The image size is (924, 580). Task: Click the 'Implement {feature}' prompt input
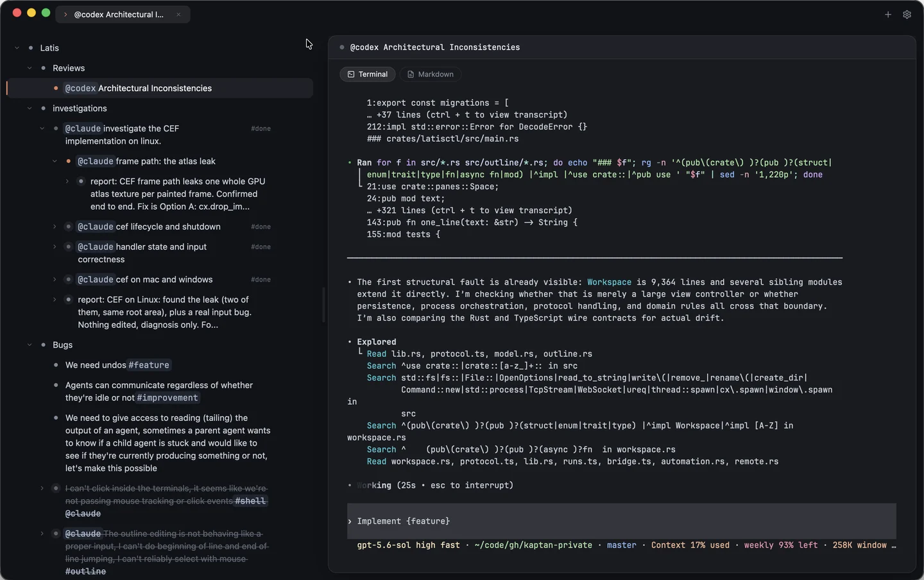[x=622, y=521]
